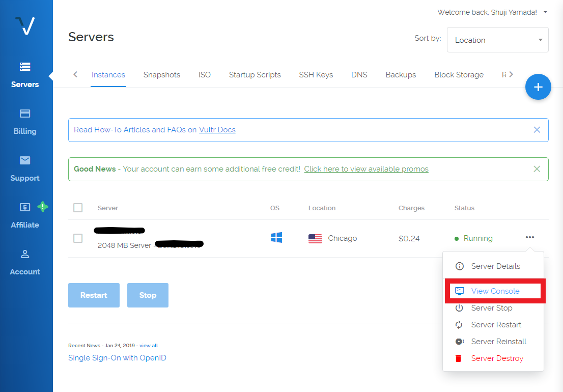Open the Servers section from the sidebar
This screenshot has height=392, width=563.
point(24,74)
